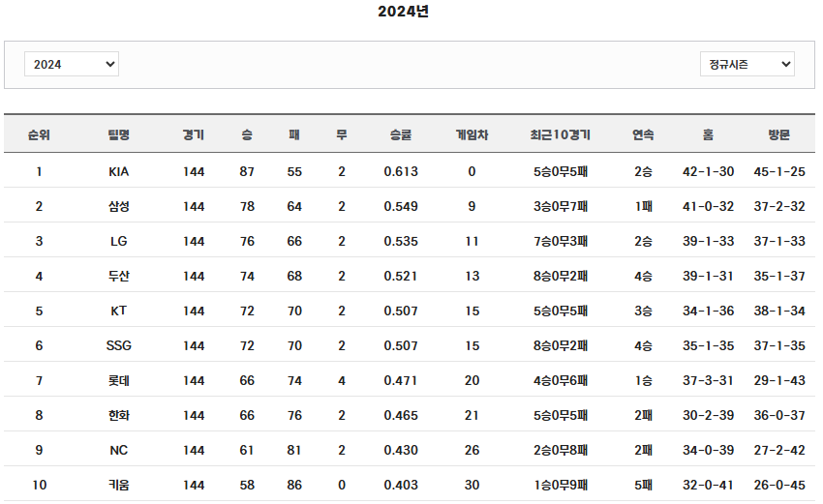Open the 2024 year dropdown

72,64
